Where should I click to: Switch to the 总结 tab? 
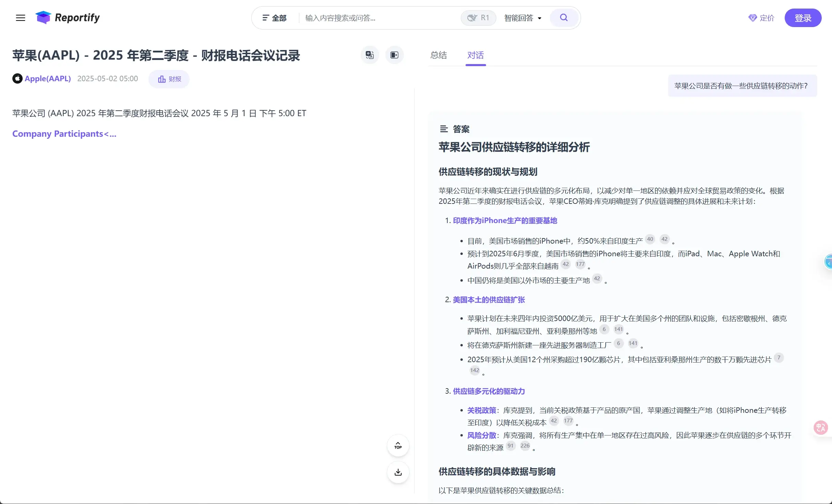[439, 55]
